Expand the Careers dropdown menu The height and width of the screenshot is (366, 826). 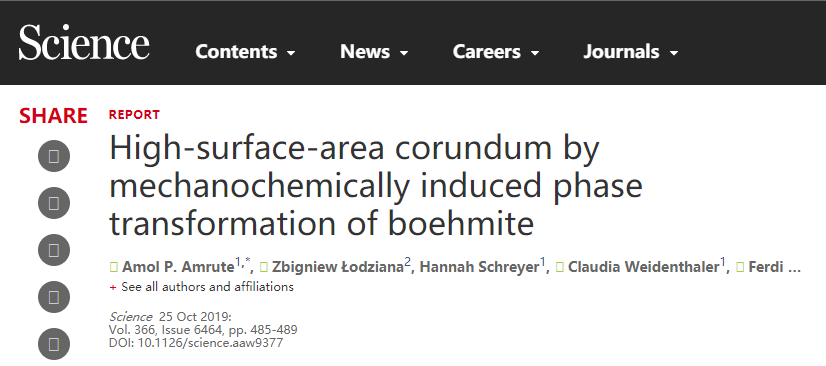tap(496, 52)
